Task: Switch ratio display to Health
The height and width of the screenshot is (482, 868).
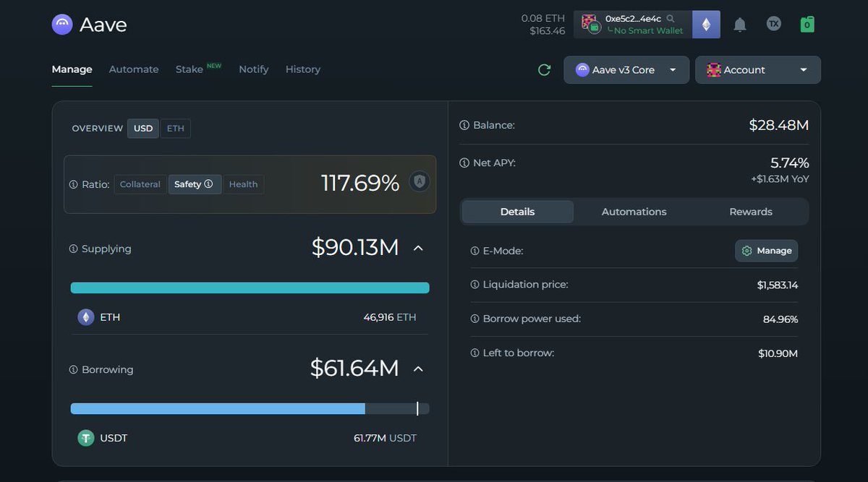Action: (x=243, y=184)
